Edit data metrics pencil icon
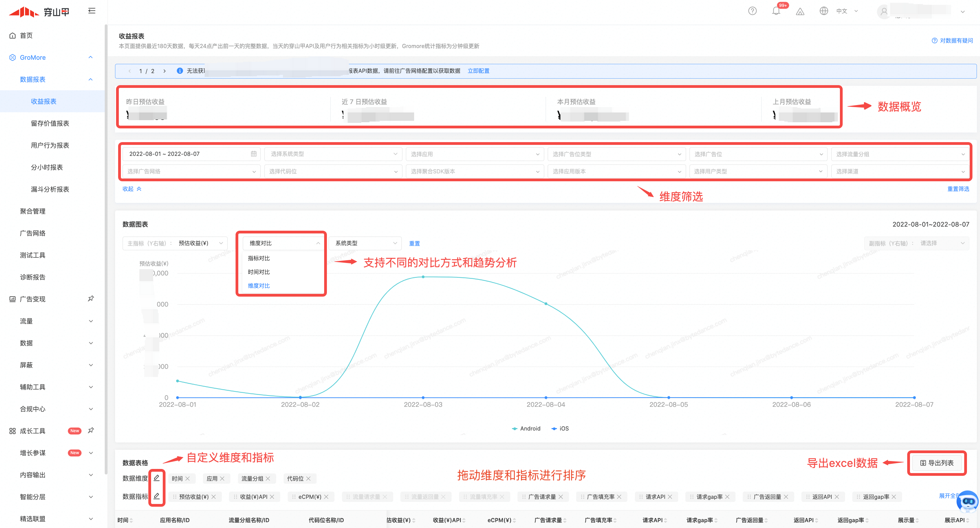 tap(156, 496)
